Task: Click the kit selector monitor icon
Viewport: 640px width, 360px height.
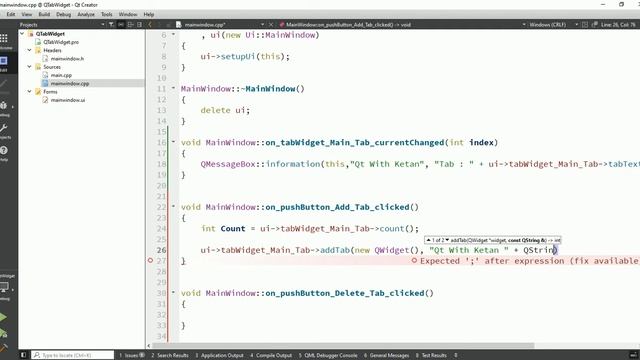Action: (x=4, y=287)
